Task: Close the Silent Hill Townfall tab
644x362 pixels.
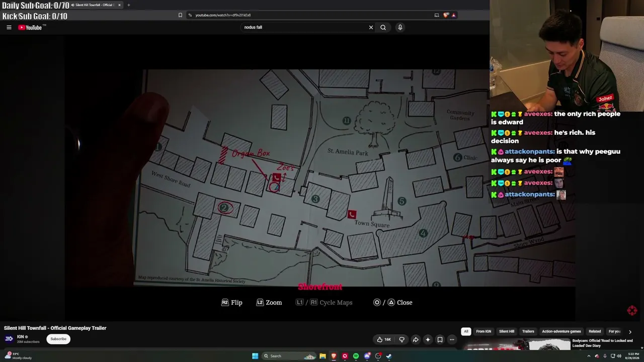Action: click(x=119, y=5)
